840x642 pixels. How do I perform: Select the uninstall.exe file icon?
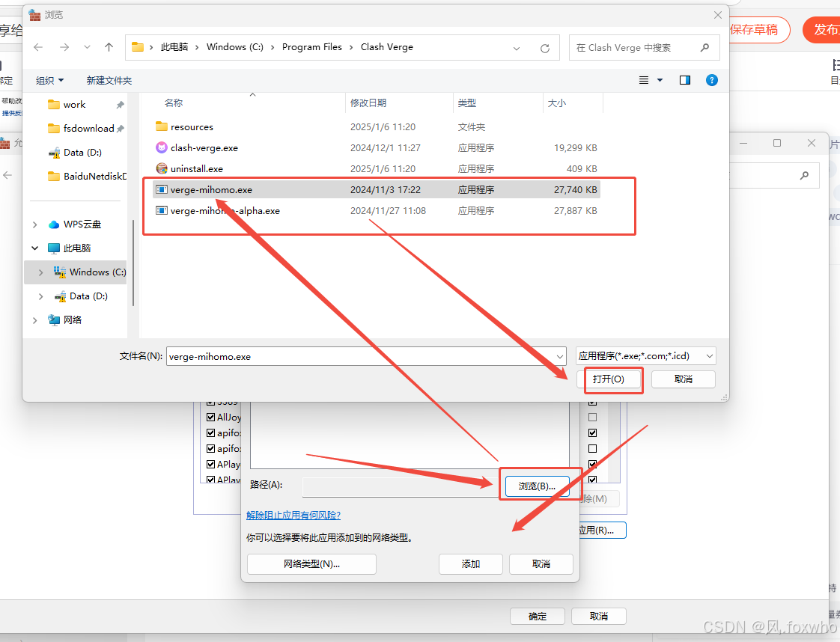coord(161,168)
